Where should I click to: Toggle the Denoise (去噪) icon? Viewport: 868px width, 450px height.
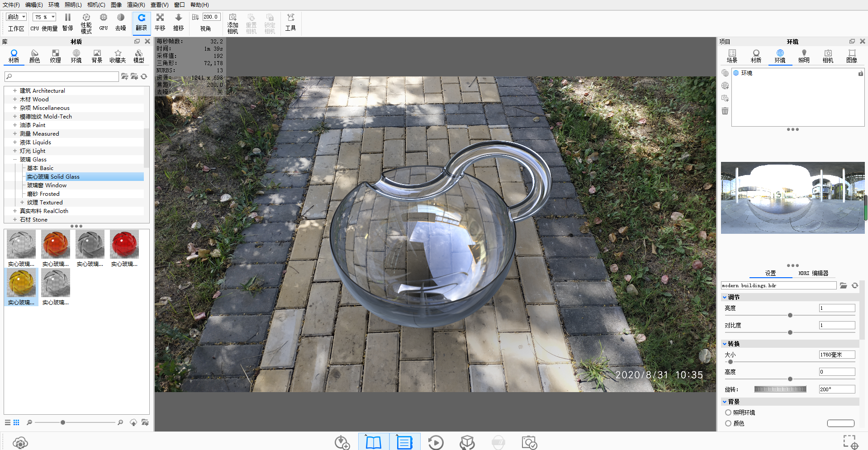click(x=121, y=22)
